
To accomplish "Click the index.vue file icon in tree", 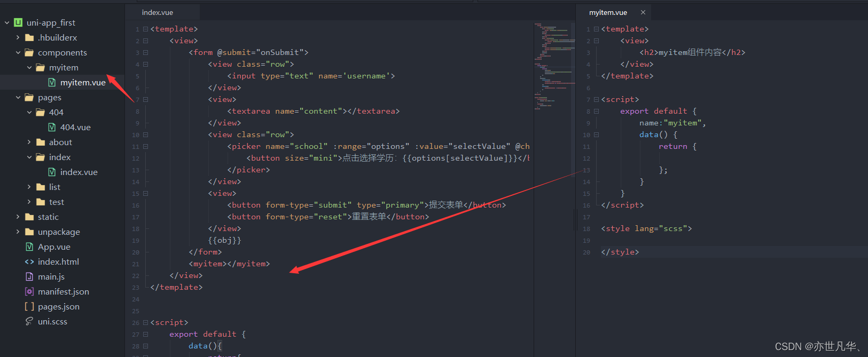I will tap(52, 172).
